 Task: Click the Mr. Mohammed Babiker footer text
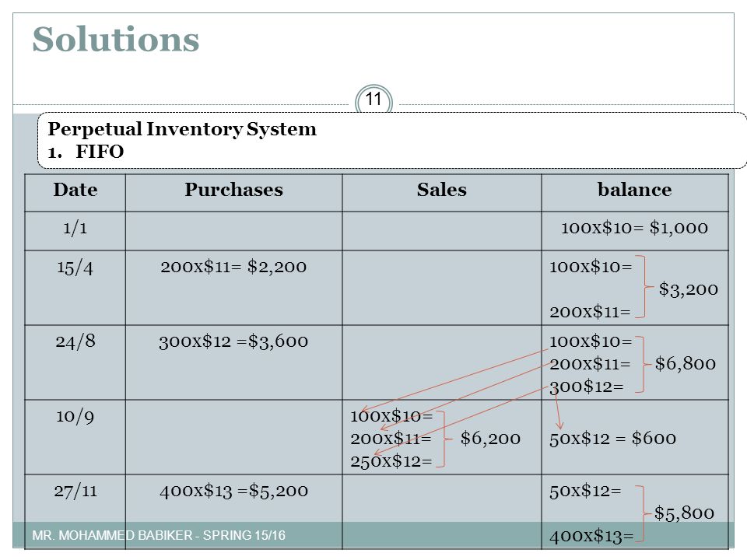159,536
